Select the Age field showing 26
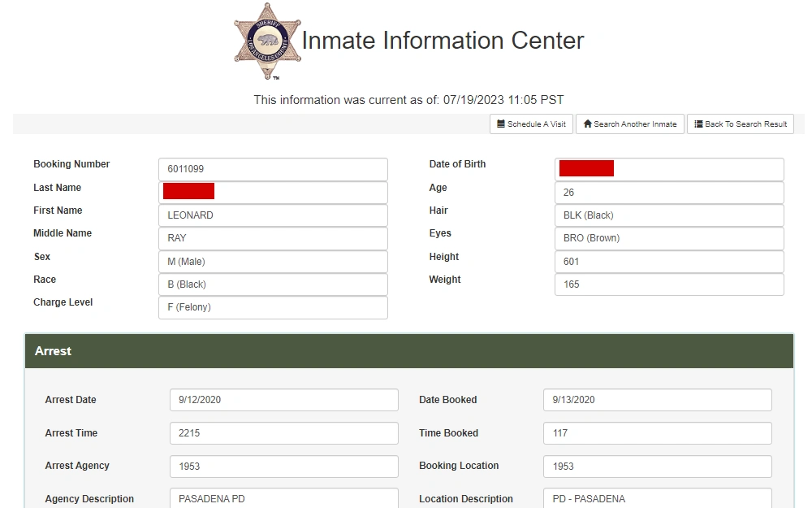 (669, 193)
